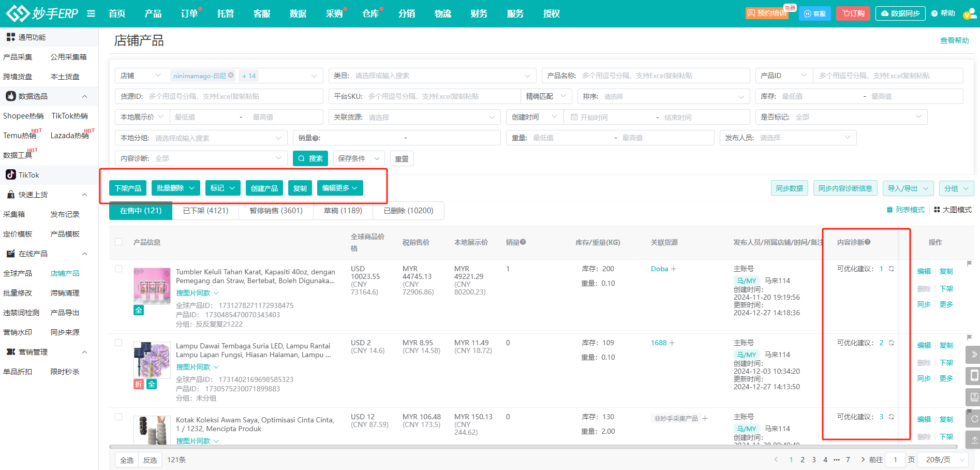
Task: Click the help icon beside 内容诊断 header
Action: pos(868,242)
